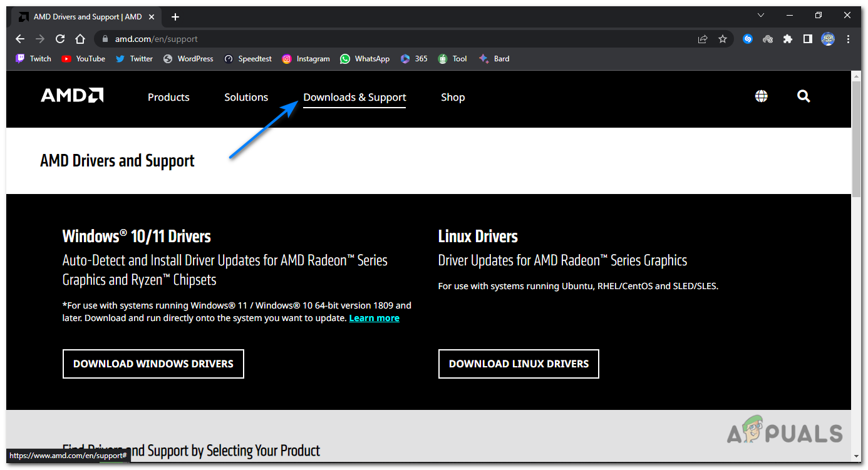The height and width of the screenshot is (470, 868).
Task: Follow the Learn more link
Action: [x=374, y=319]
